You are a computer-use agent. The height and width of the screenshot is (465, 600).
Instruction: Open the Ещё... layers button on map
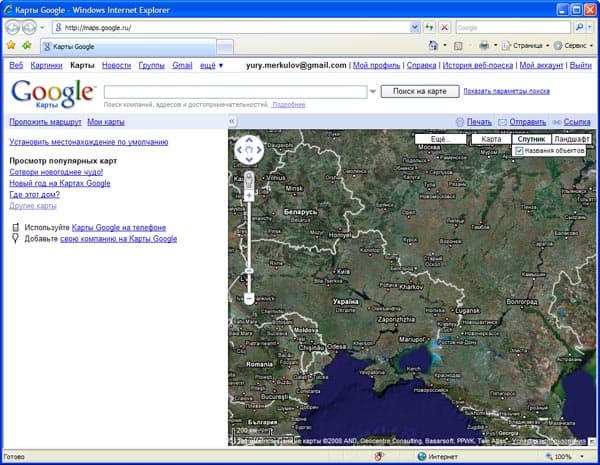[x=440, y=139]
